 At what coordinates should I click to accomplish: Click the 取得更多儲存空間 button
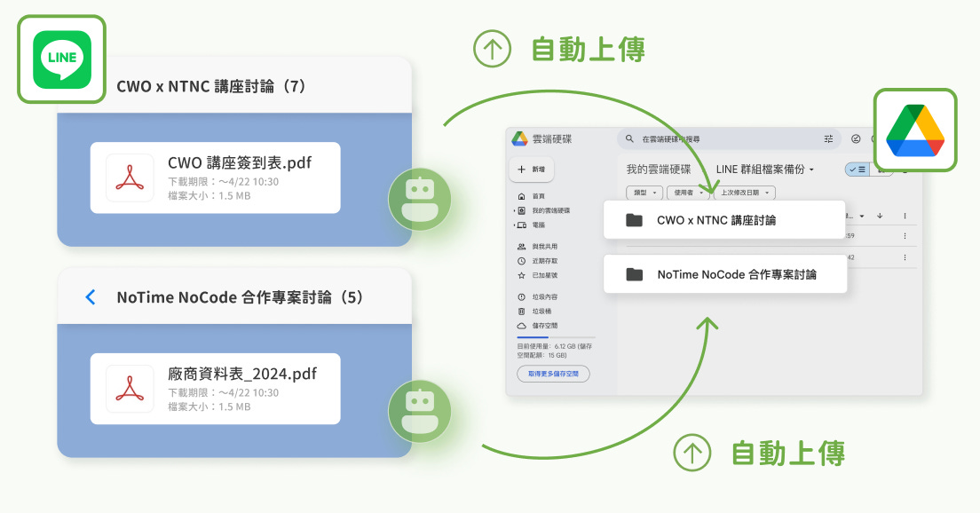click(x=553, y=374)
